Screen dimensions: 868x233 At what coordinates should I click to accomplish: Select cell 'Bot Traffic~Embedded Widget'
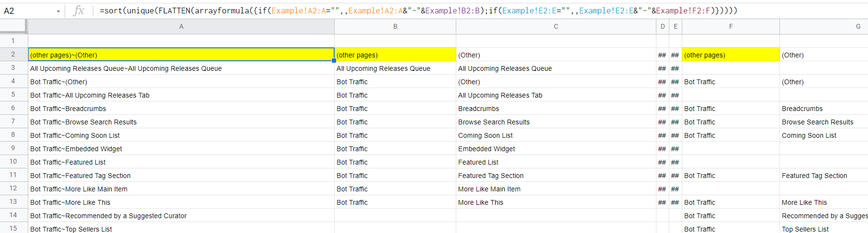181,148
